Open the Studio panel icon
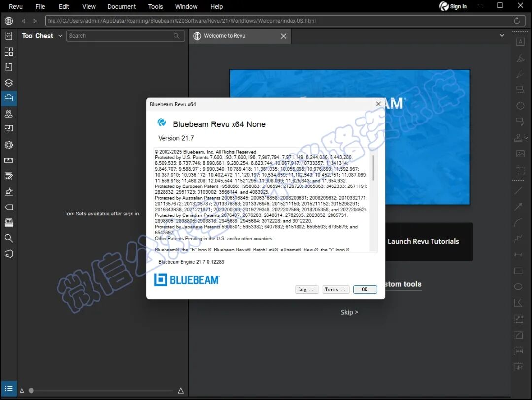 pyautogui.click(x=9, y=254)
